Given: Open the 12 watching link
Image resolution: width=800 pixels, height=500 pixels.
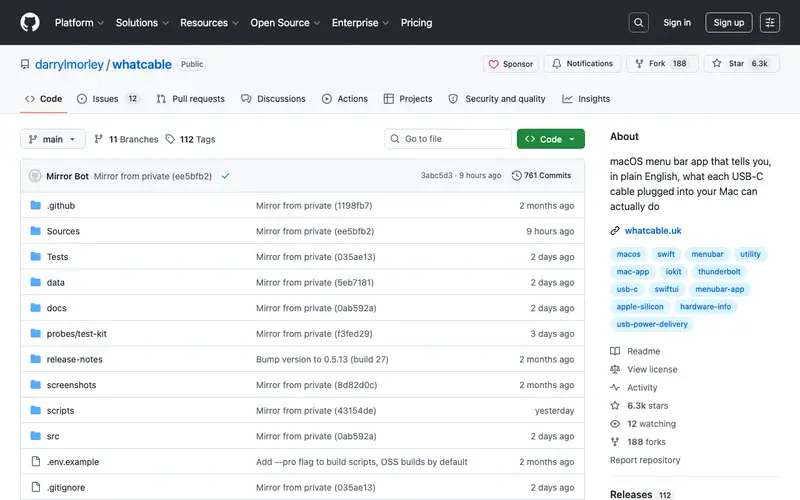Looking at the screenshot, I should click(643, 424).
